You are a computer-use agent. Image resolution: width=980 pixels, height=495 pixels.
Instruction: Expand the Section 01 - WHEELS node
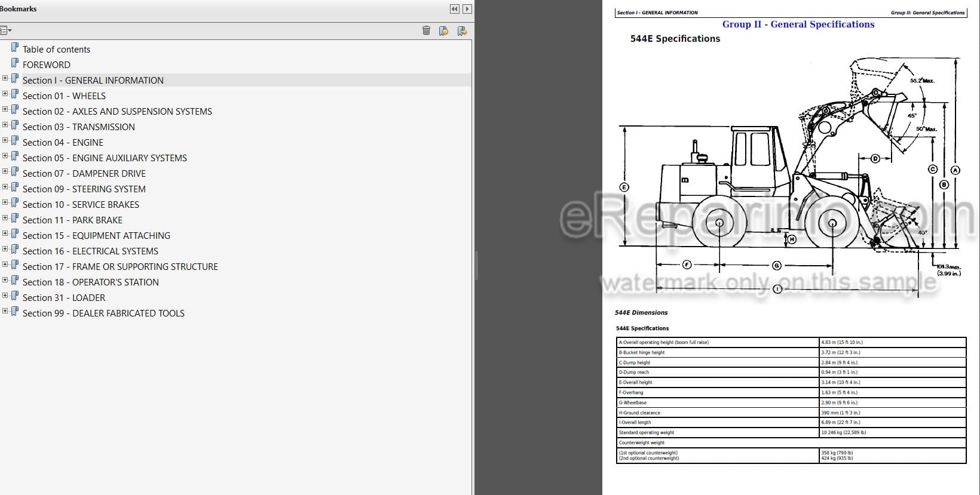pyautogui.click(x=5, y=94)
